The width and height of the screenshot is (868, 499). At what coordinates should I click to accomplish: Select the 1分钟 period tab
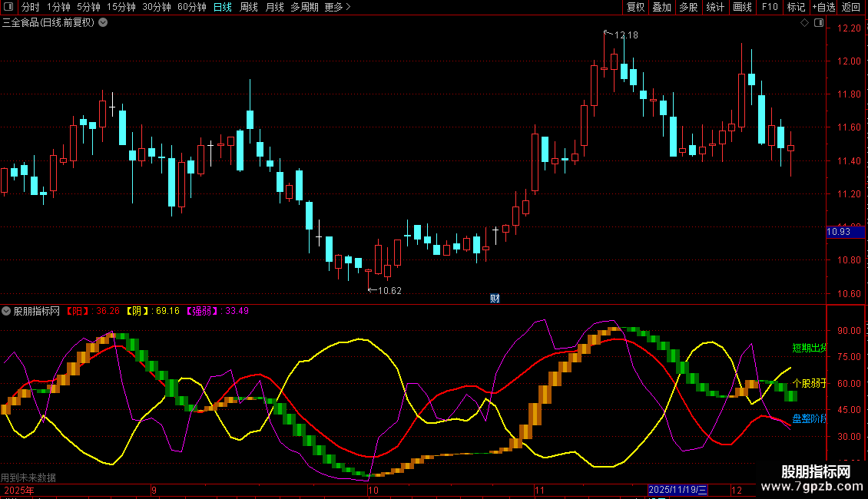(x=58, y=7)
